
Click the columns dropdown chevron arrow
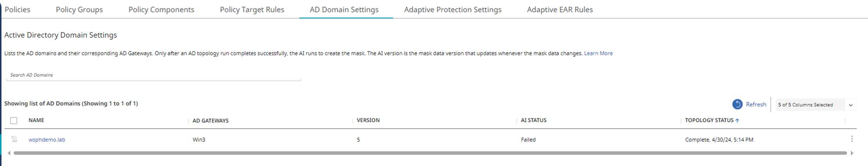850,105
